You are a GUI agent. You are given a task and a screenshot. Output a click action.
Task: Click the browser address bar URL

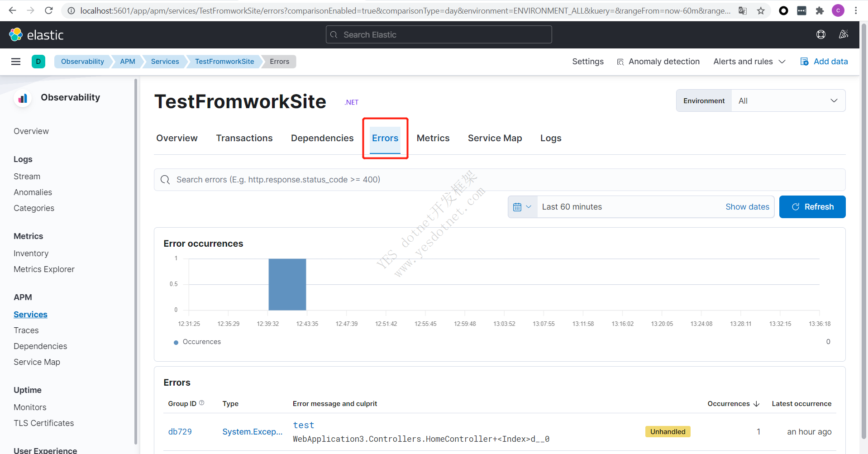point(405,10)
